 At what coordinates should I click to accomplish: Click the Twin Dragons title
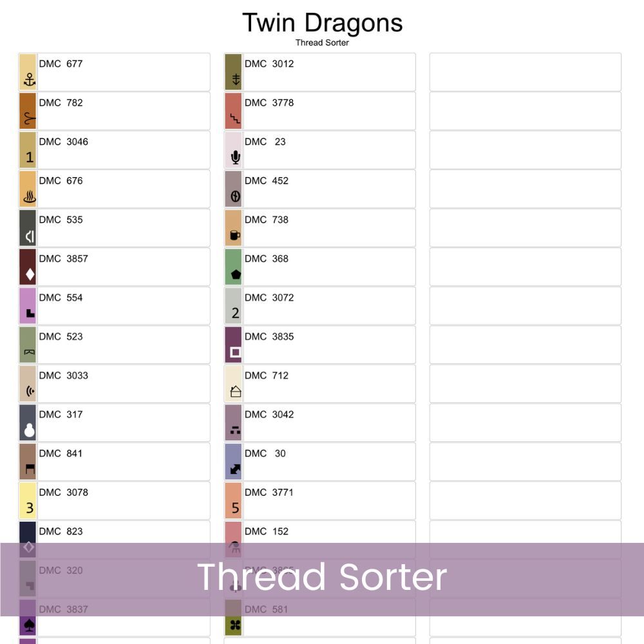click(x=323, y=23)
